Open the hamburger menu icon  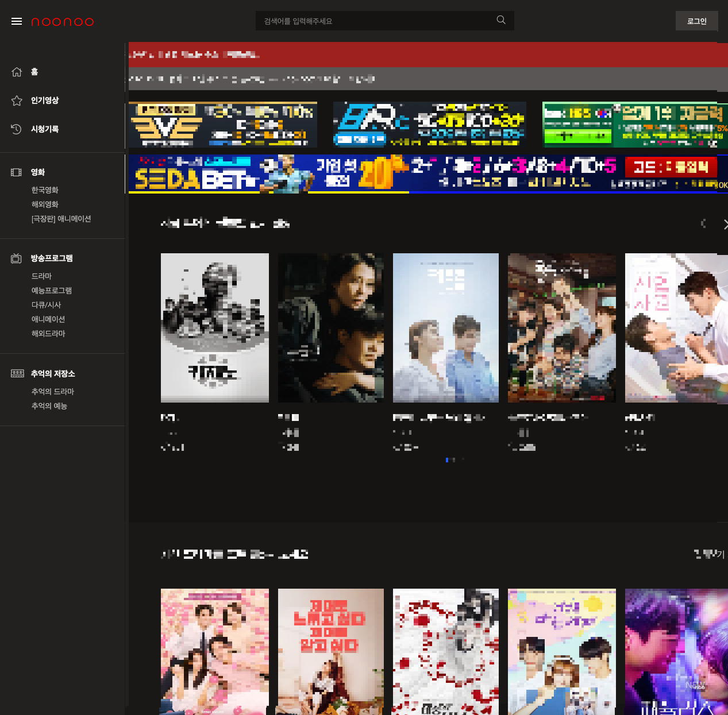click(17, 21)
